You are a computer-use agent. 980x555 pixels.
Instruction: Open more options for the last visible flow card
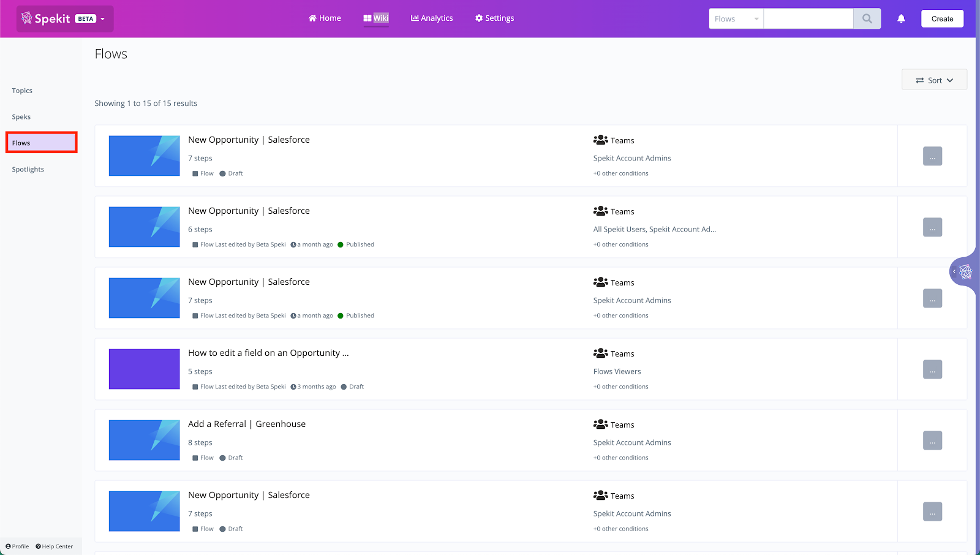tap(932, 512)
